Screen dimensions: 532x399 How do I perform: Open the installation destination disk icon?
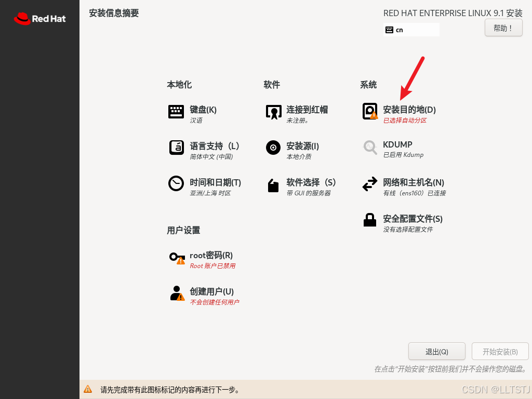tap(370, 111)
